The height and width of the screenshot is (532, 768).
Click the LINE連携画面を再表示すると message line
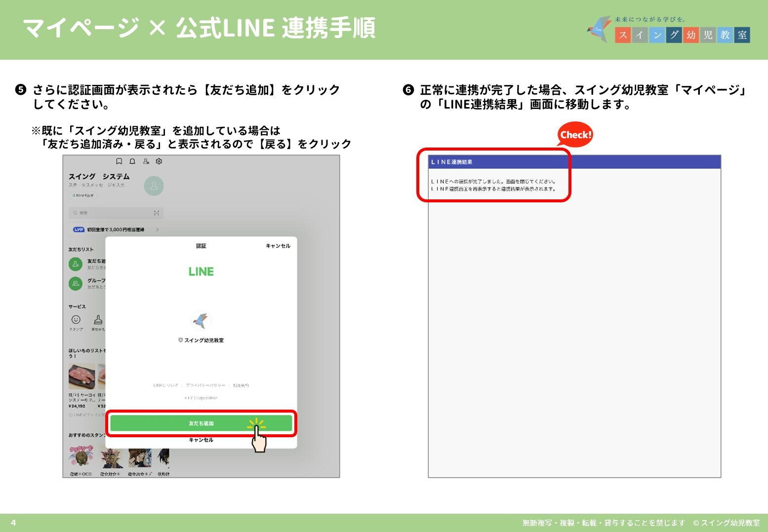493,189
